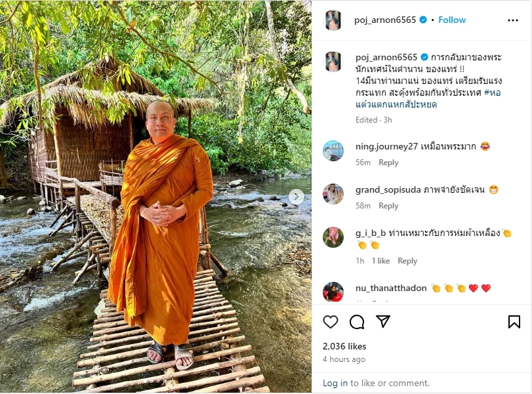Open comments with the speech bubble icon
The width and height of the screenshot is (532, 394).
tap(356, 322)
